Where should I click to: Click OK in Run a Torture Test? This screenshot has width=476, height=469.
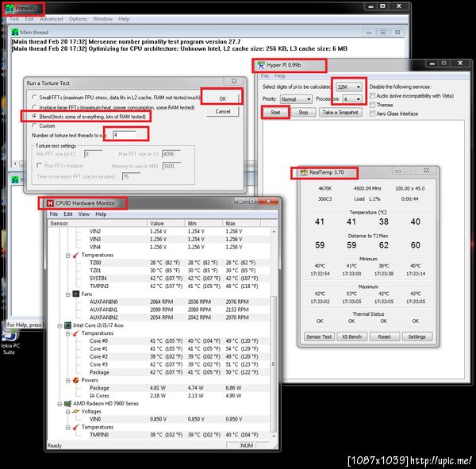tap(222, 98)
